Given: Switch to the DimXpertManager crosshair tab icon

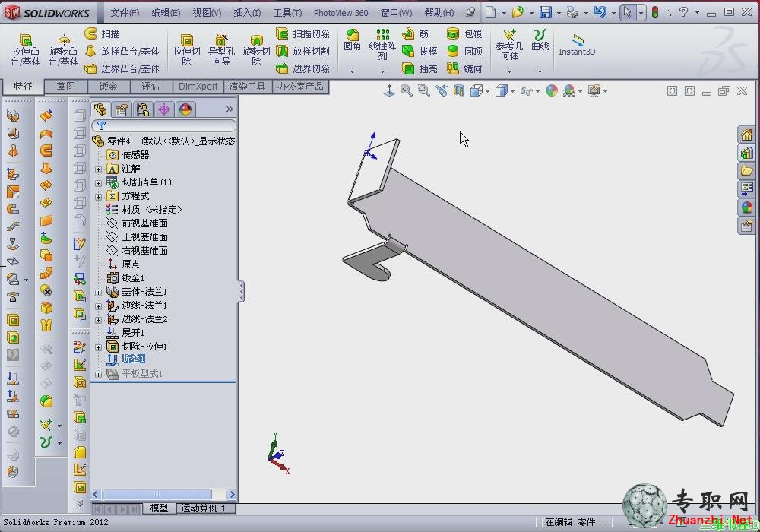Looking at the screenshot, I should pos(164,110).
